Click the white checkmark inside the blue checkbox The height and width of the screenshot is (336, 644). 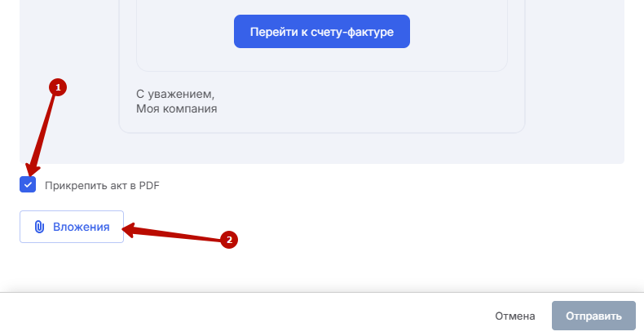click(x=29, y=185)
